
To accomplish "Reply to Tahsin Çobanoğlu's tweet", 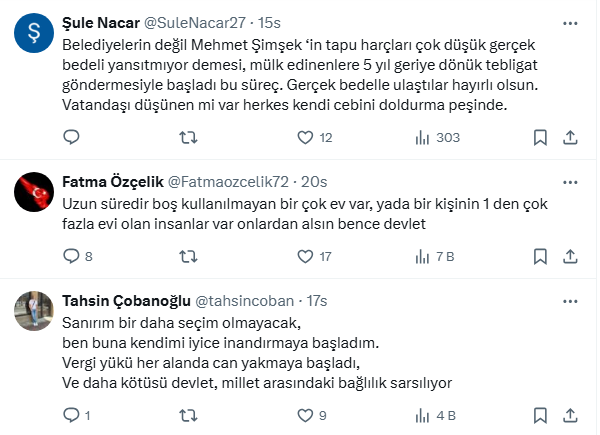I will click(x=71, y=415).
